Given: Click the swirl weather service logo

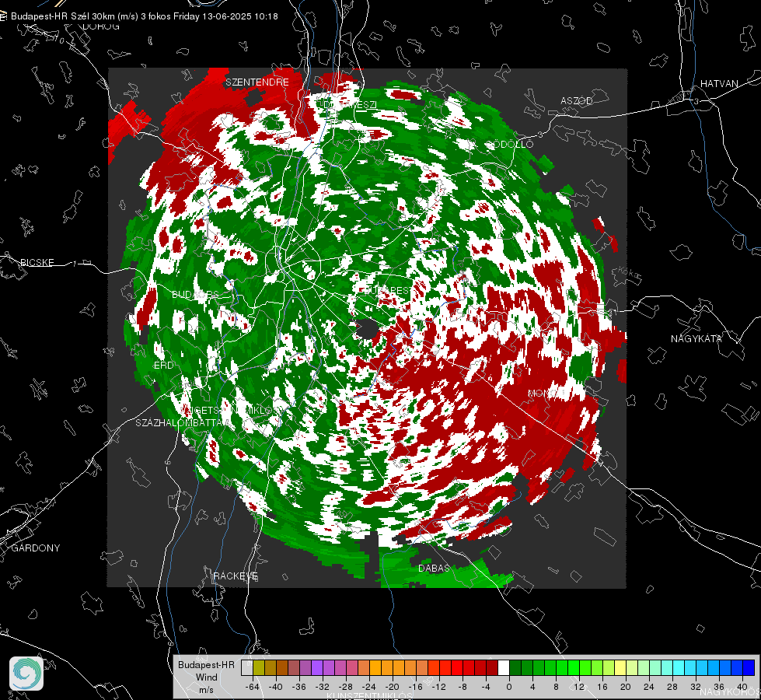Looking at the screenshot, I should pyautogui.click(x=26, y=674).
